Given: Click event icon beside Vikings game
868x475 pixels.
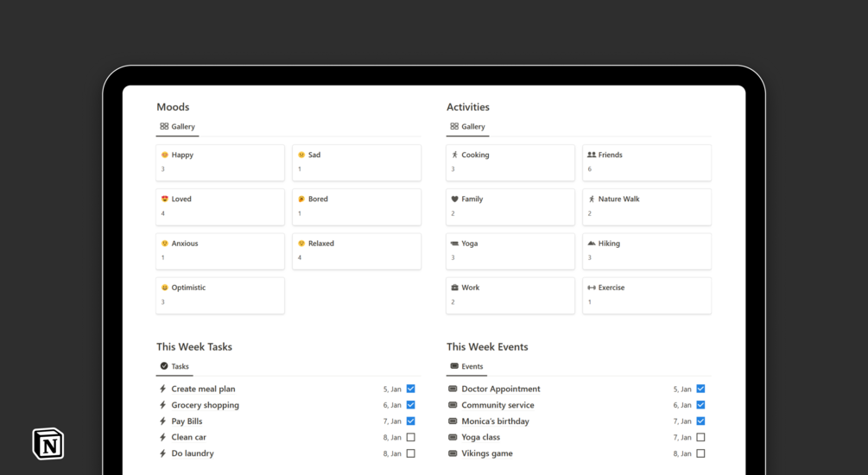Looking at the screenshot, I should click(x=453, y=453).
